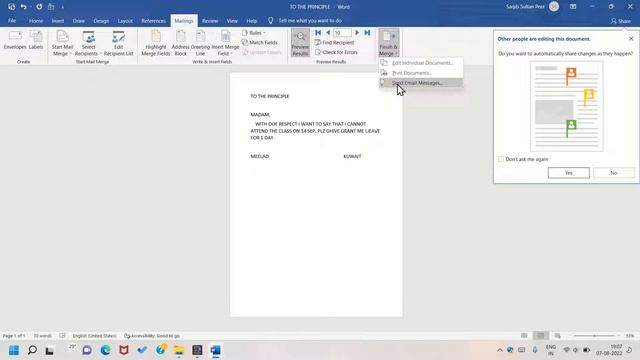Click the AutoSave icon in the title bar
This screenshot has height=360, width=640.
click(x=11, y=7)
